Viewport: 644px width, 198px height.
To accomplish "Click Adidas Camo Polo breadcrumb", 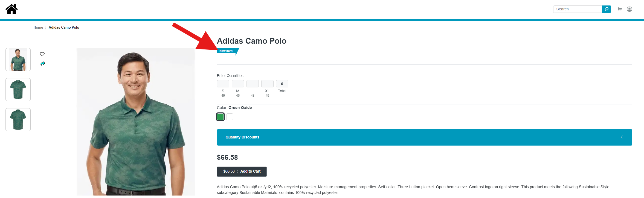I will click(x=64, y=28).
